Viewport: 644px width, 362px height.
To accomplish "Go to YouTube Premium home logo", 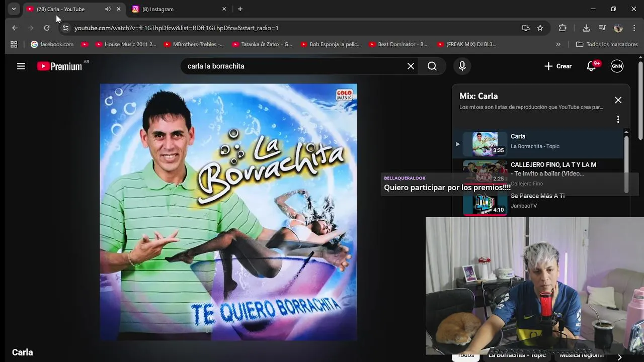I will tap(59, 66).
